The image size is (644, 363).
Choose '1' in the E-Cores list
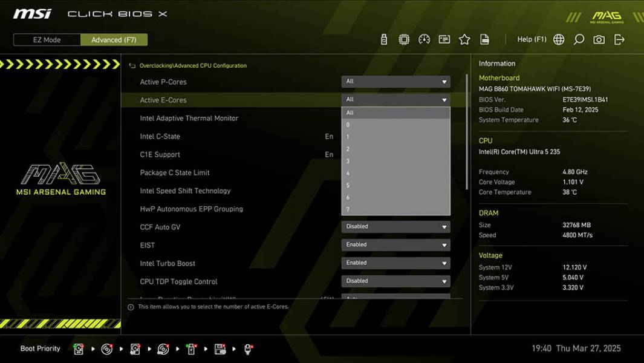(x=395, y=137)
